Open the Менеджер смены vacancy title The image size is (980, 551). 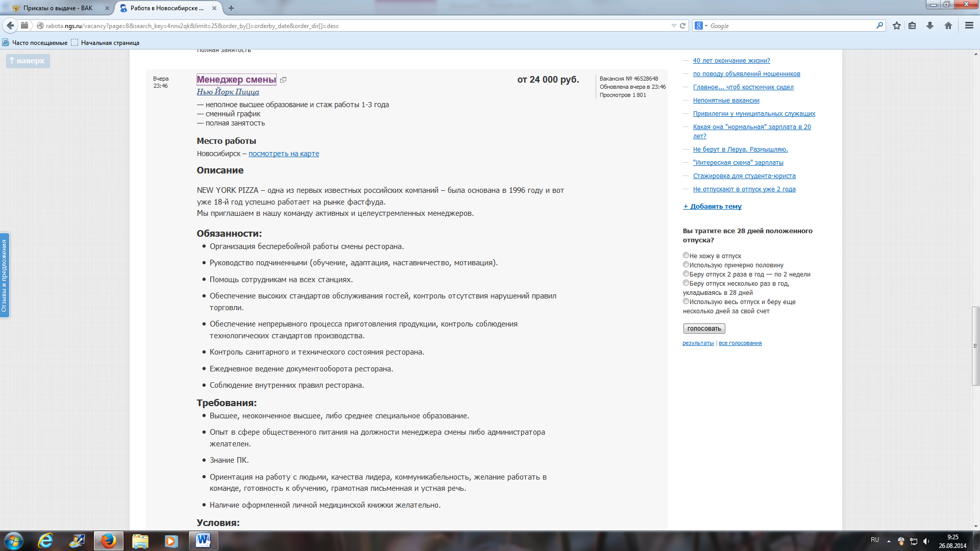pyautogui.click(x=236, y=80)
